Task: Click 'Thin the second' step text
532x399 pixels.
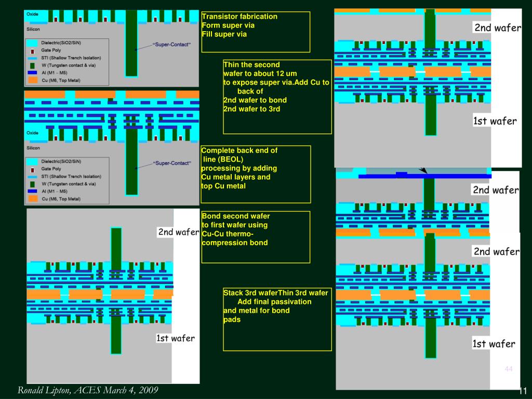Action: pos(251,65)
